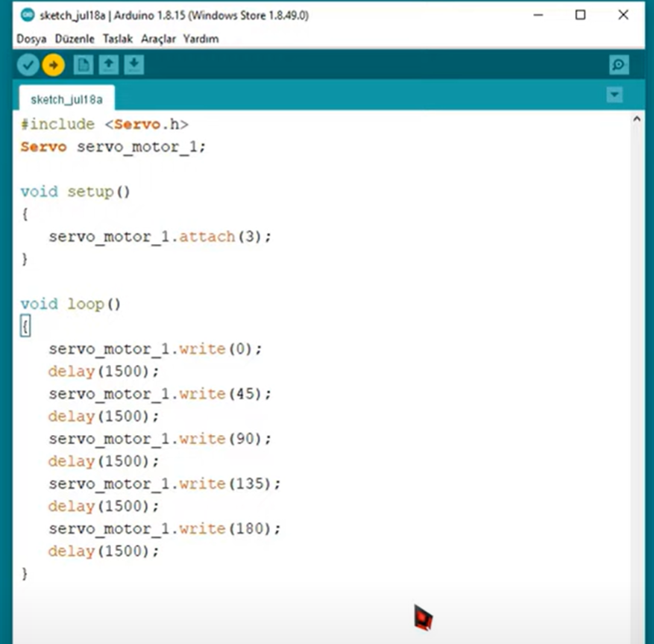Select the sketch_jul18a tab
Viewport: 654px width, 644px height.
tap(66, 99)
